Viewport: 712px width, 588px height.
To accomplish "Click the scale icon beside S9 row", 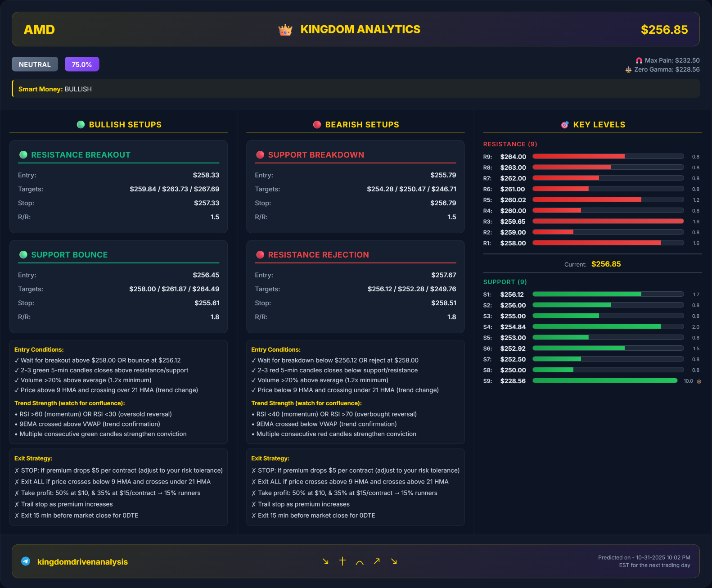I will 699,381.
